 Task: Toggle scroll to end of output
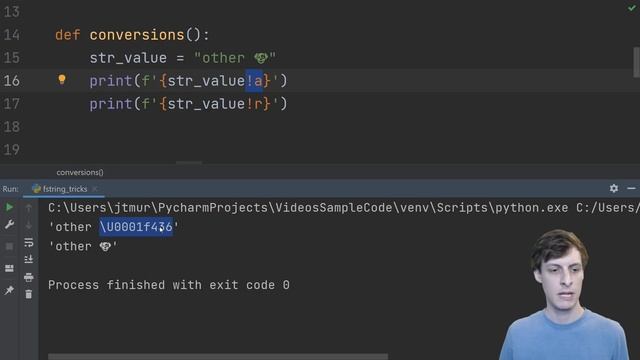(x=29, y=259)
